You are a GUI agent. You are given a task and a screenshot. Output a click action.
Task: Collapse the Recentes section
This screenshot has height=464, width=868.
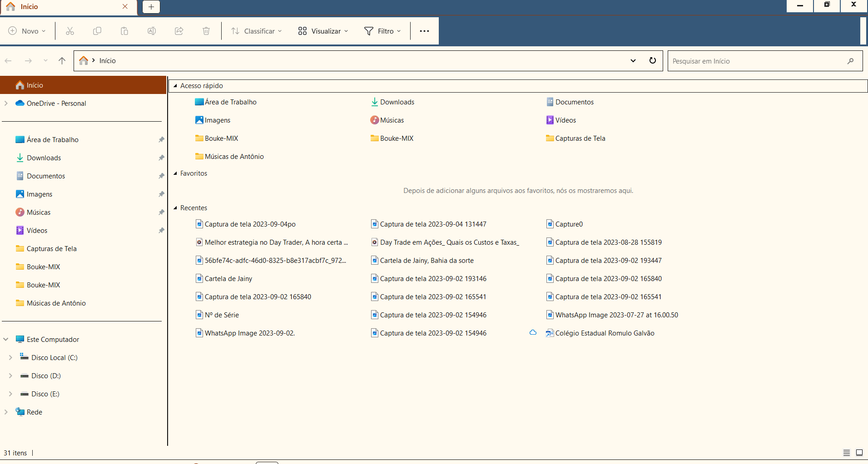tap(175, 208)
